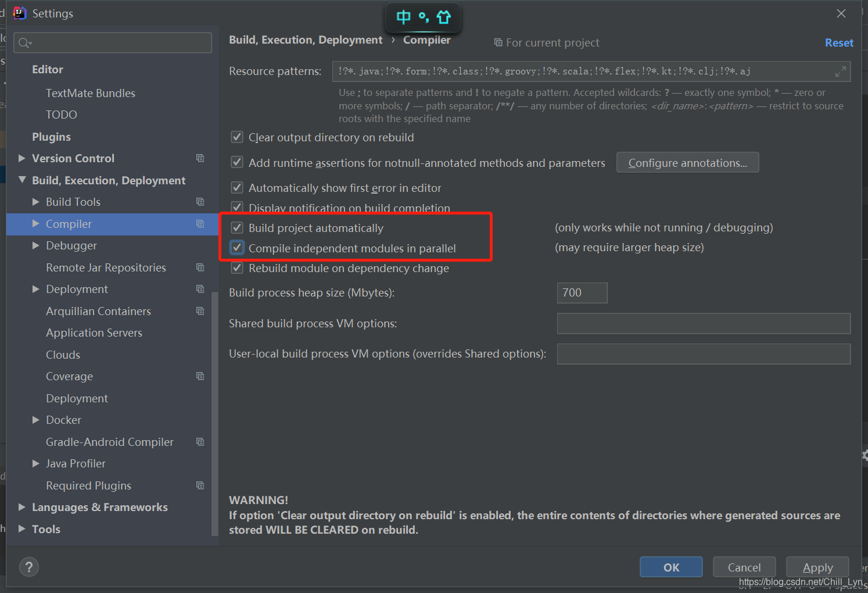Click project-level icon beside Remote Jar Repositories
Screen dimensions: 868x593
200,267
